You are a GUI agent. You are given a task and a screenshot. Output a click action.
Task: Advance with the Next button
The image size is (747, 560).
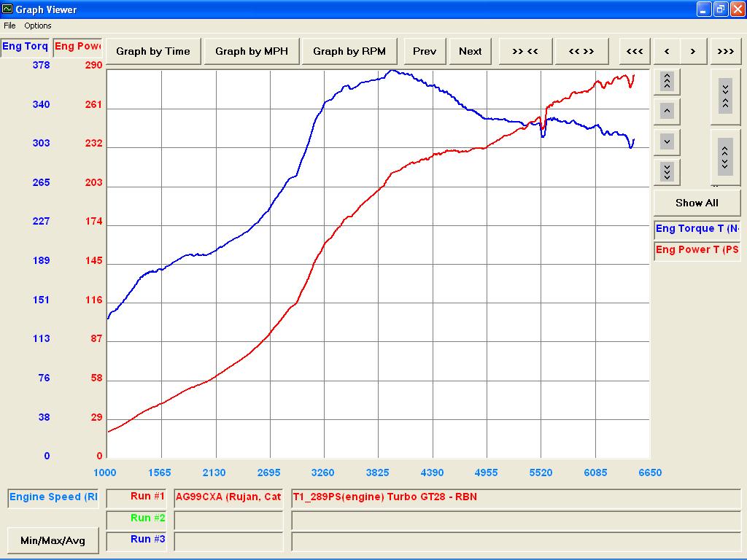(471, 52)
